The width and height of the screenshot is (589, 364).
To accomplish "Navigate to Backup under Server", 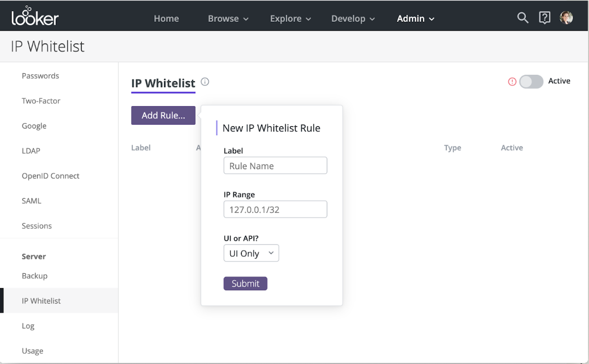I will point(34,276).
